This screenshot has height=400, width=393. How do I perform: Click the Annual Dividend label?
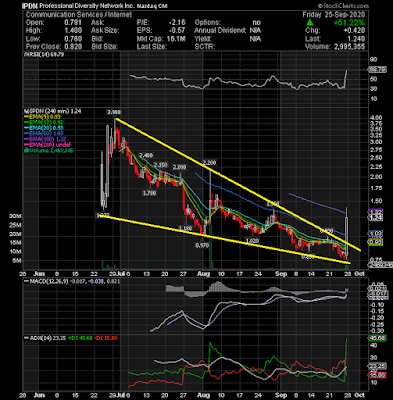click(221, 31)
